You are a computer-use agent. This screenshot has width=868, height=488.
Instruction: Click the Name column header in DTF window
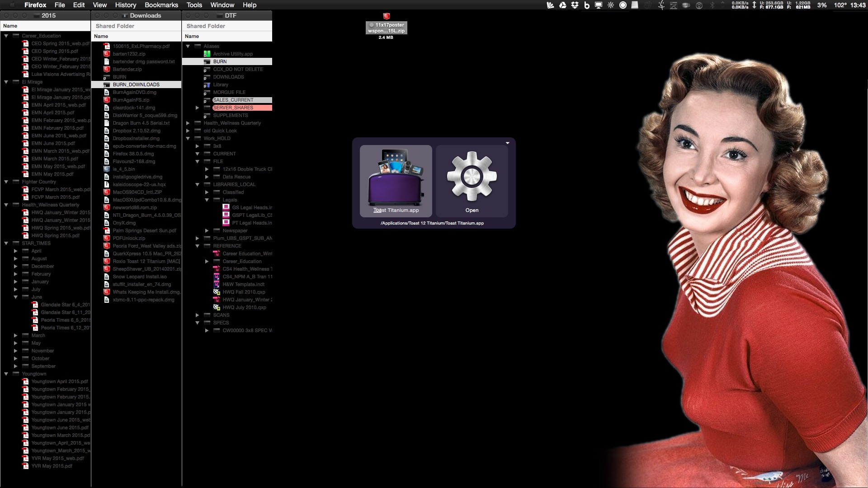192,36
